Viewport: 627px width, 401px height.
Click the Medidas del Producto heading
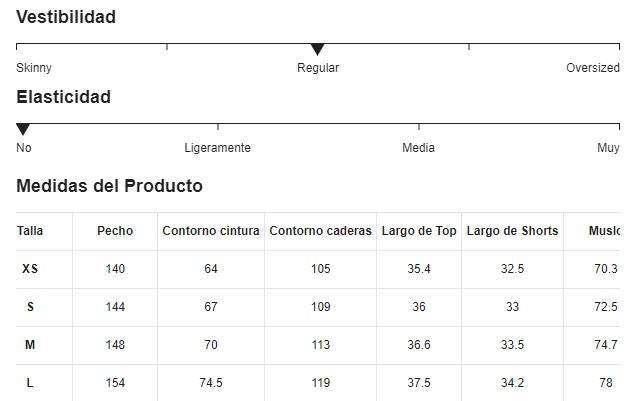[109, 186]
